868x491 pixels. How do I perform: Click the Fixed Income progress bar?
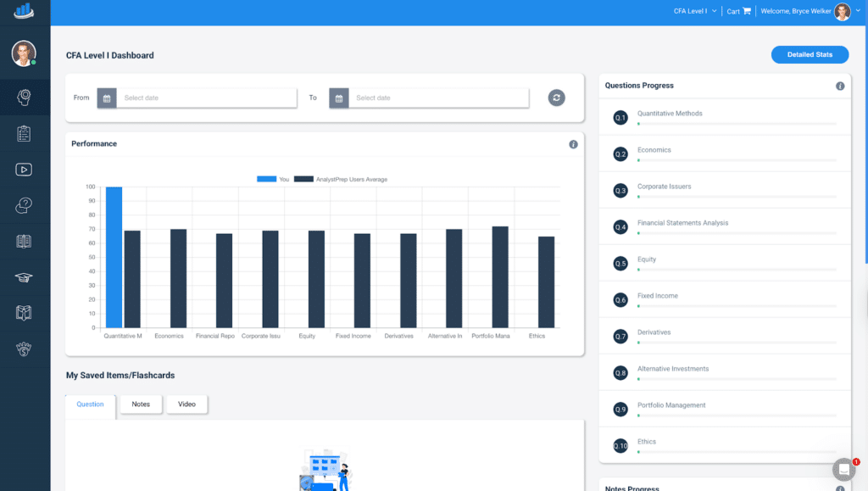(x=736, y=306)
